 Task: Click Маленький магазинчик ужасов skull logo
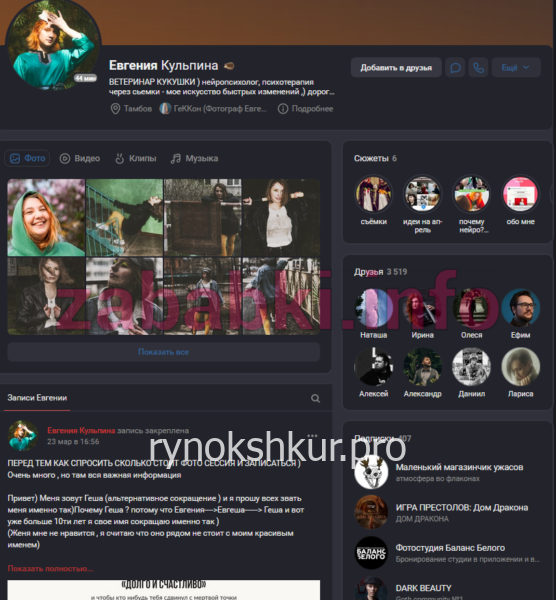click(x=371, y=472)
